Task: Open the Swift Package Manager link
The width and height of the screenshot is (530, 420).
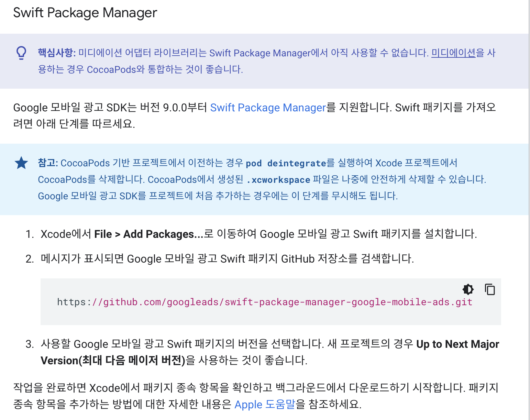Action: [x=268, y=108]
